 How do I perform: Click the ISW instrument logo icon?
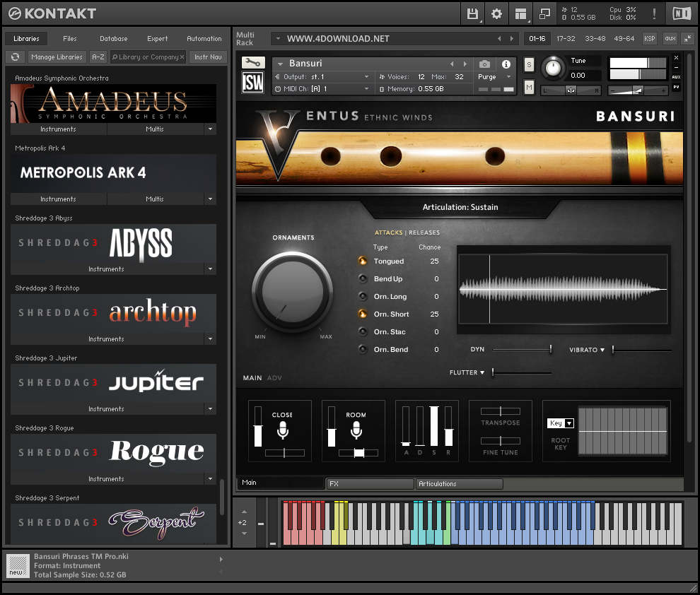253,83
